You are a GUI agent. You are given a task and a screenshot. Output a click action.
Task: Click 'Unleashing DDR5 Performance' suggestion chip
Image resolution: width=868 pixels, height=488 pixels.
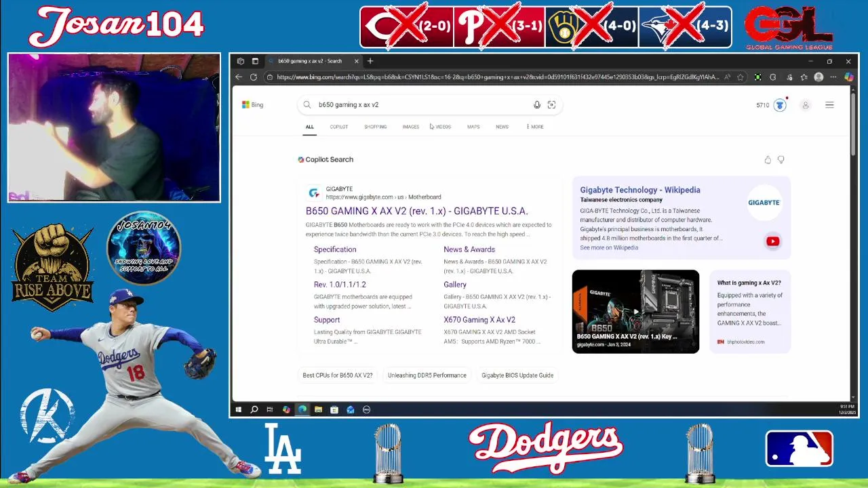[x=427, y=375]
